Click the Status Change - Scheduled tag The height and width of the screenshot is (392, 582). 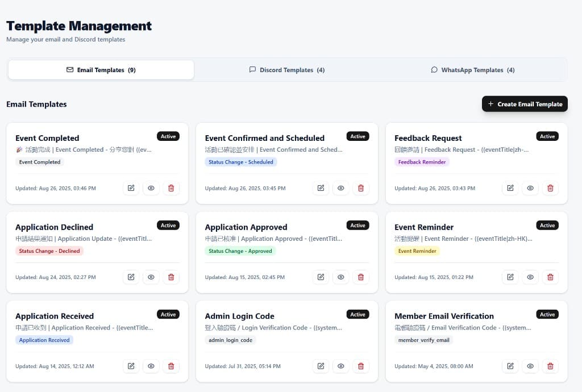[x=241, y=162]
